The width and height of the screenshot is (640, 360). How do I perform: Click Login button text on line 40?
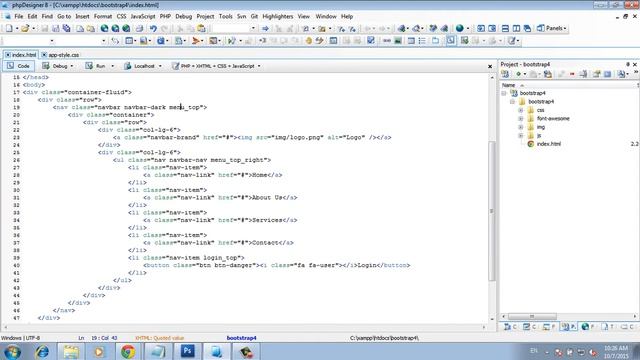pyautogui.click(x=367, y=265)
